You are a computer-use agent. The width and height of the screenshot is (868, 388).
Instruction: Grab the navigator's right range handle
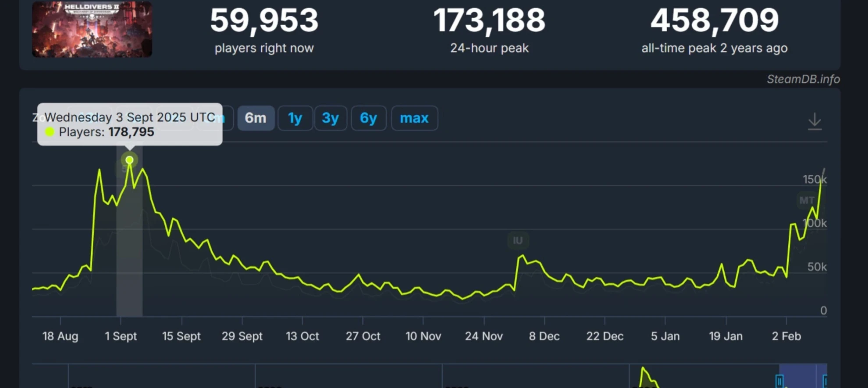pos(825,381)
